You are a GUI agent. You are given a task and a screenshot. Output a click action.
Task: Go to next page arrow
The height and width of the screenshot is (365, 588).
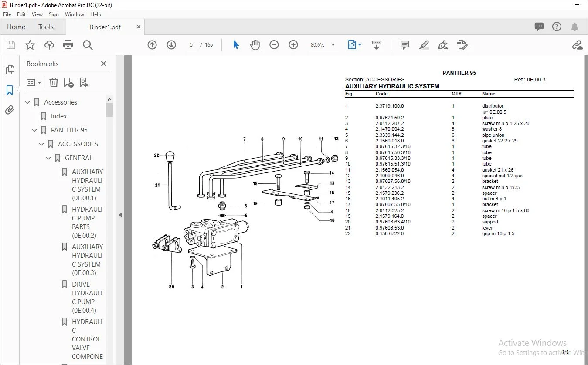pyautogui.click(x=171, y=45)
